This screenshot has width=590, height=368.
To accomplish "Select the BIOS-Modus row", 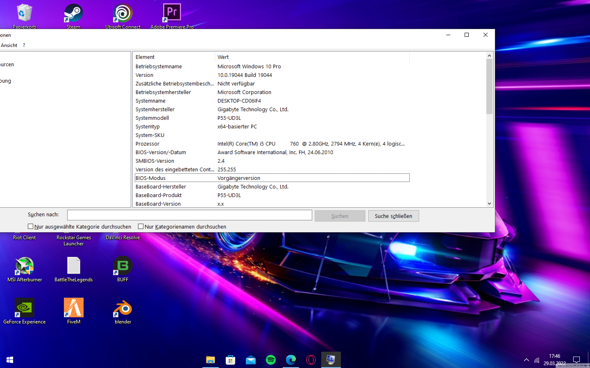I will click(x=272, y=178).
